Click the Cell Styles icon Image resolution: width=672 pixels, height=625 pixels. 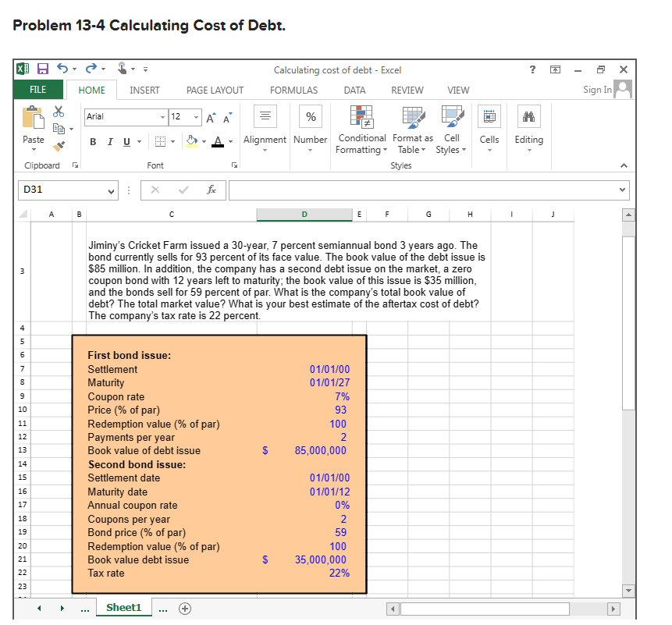(x=453, y=116)
